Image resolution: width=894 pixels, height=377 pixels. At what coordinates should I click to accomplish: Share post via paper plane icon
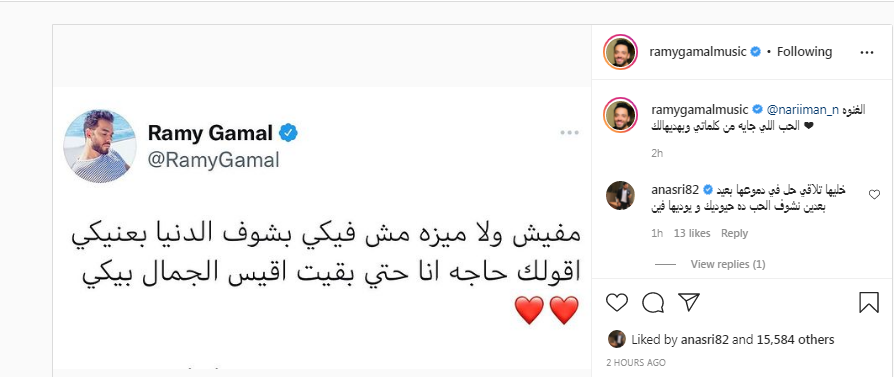pos(689,302)
